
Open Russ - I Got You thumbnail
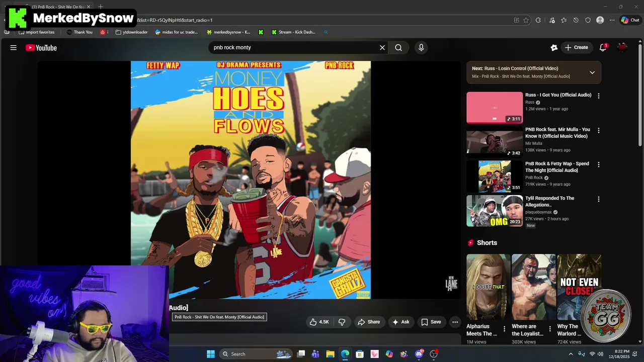click(495, 108)
